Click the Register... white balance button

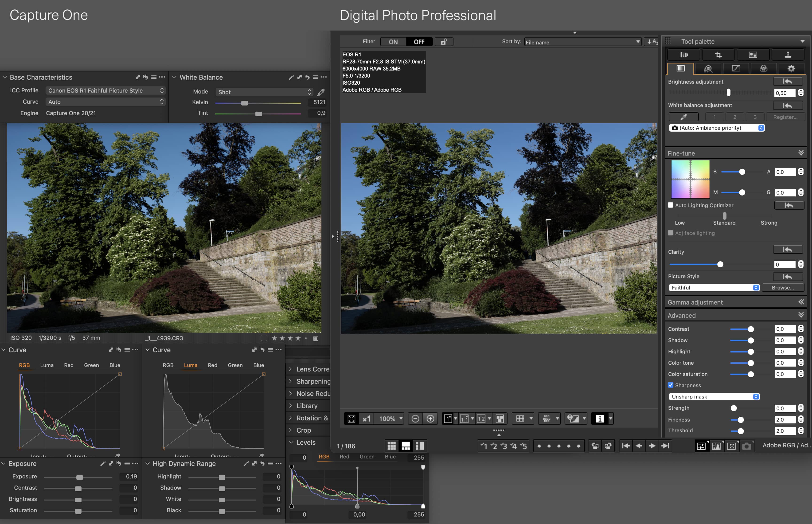click(785, 117)
